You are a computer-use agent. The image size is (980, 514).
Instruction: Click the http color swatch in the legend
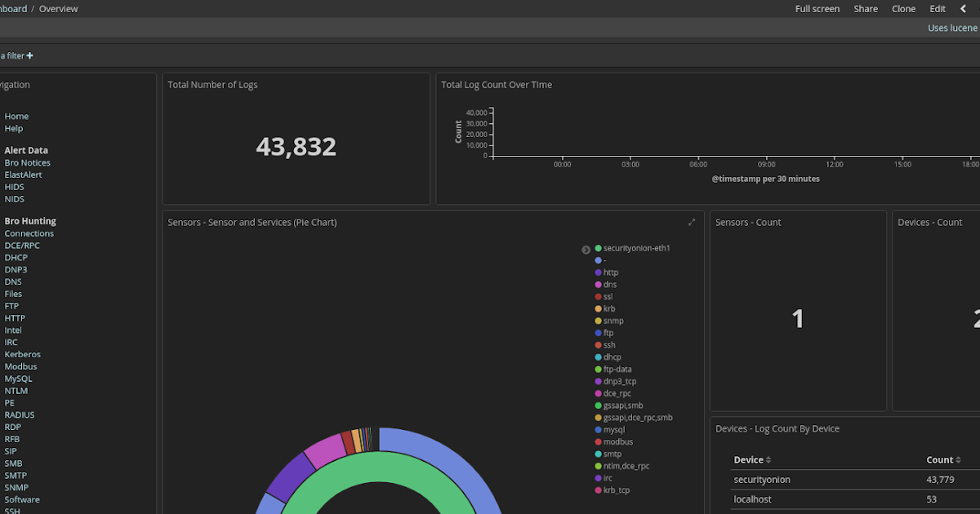click(599, 272)
